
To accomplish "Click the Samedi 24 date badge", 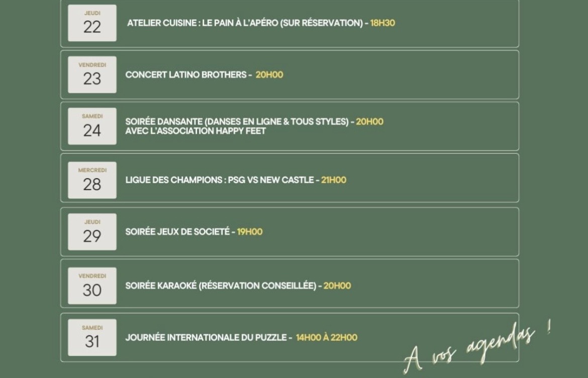I will tap(92, 127).
